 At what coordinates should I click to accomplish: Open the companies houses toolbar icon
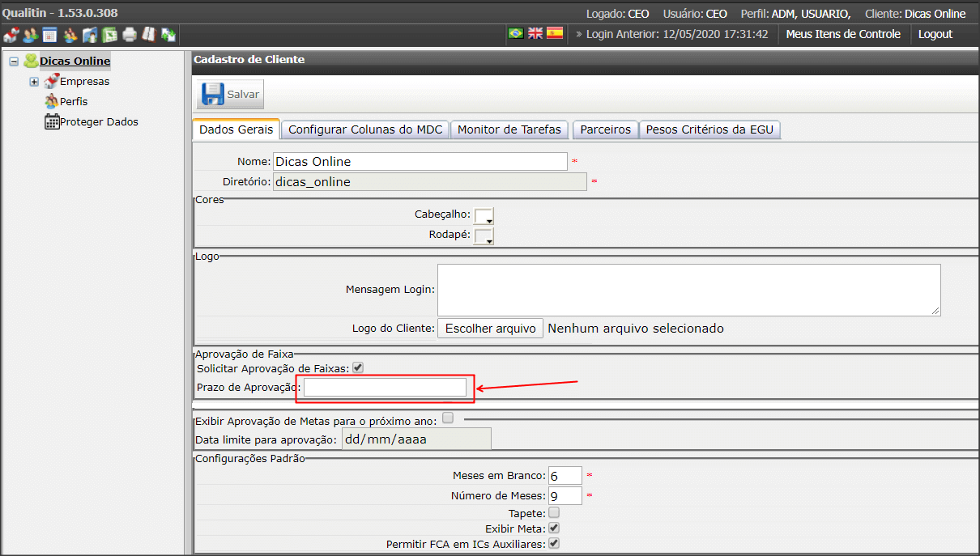coord(11,35)
